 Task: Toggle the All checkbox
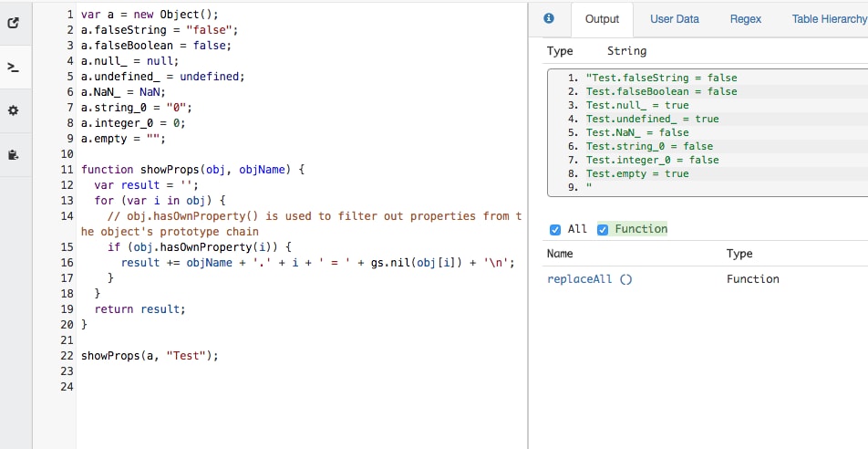click(555, 229)
